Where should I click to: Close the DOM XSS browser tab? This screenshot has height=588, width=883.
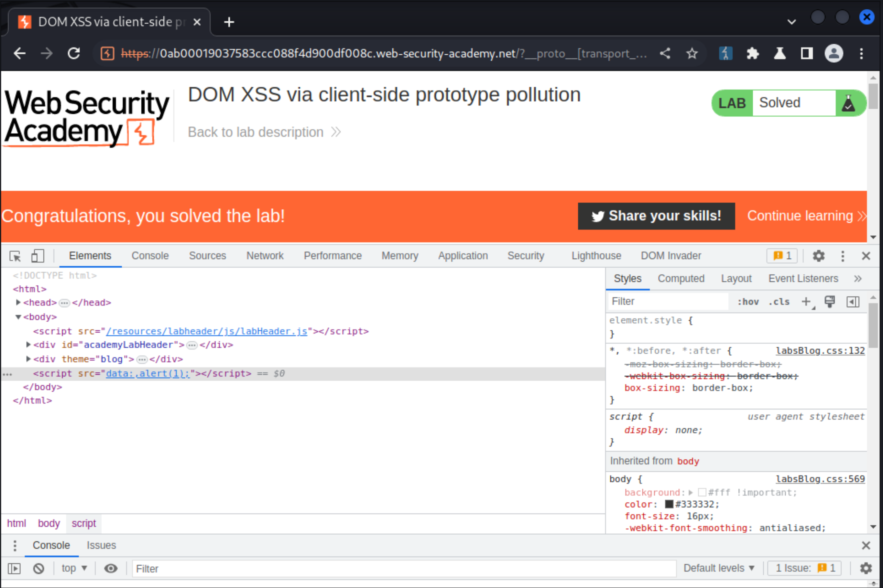pos(197,22)
